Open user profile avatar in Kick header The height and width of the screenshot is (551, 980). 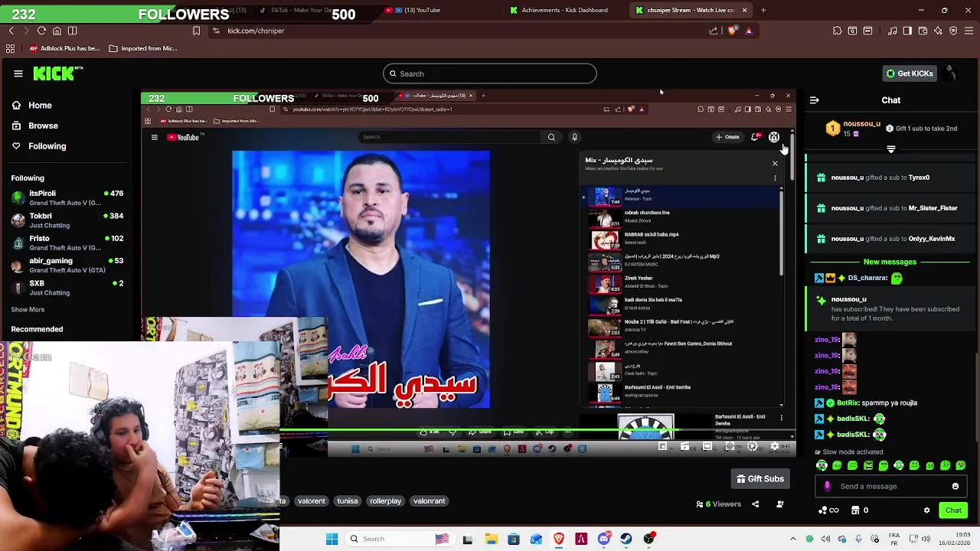[x=950, y=73]
